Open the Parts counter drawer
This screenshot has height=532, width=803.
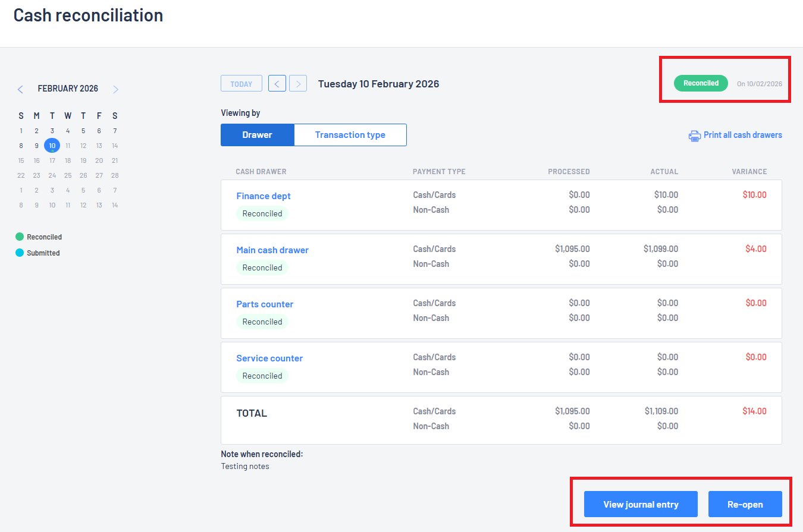(265, 304)
